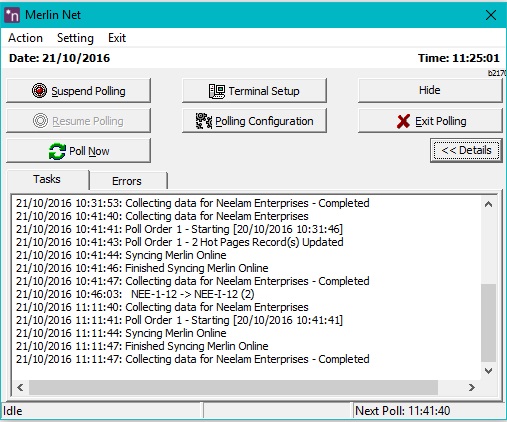Viewport: 507px width, 422px height.
Task: Collapse the log with << Details
Action: 466,150
